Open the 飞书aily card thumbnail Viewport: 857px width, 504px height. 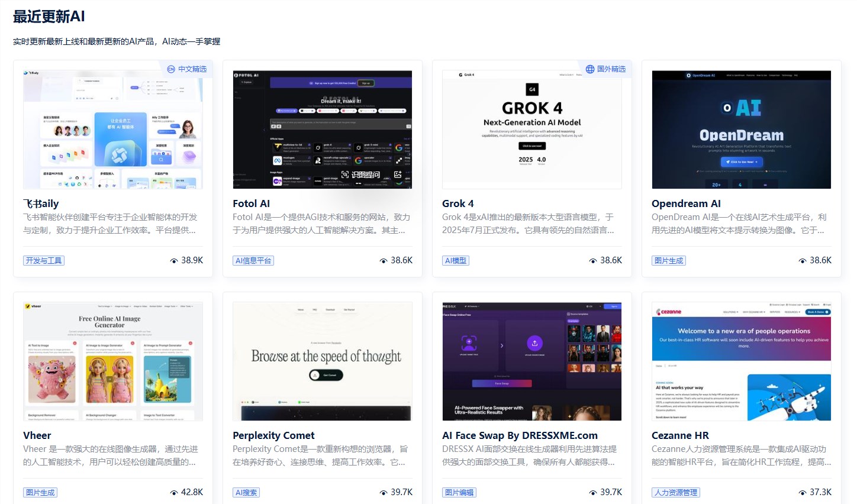(113, 130)
